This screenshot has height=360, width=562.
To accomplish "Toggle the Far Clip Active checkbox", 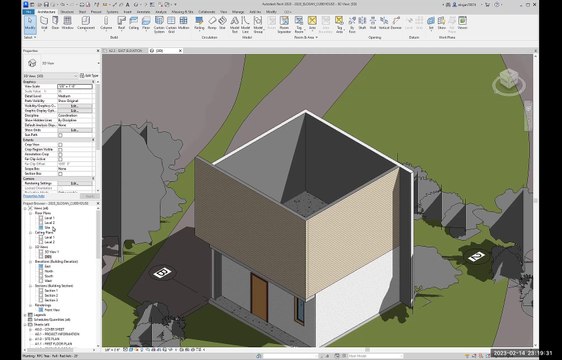I will pos(60,159).
